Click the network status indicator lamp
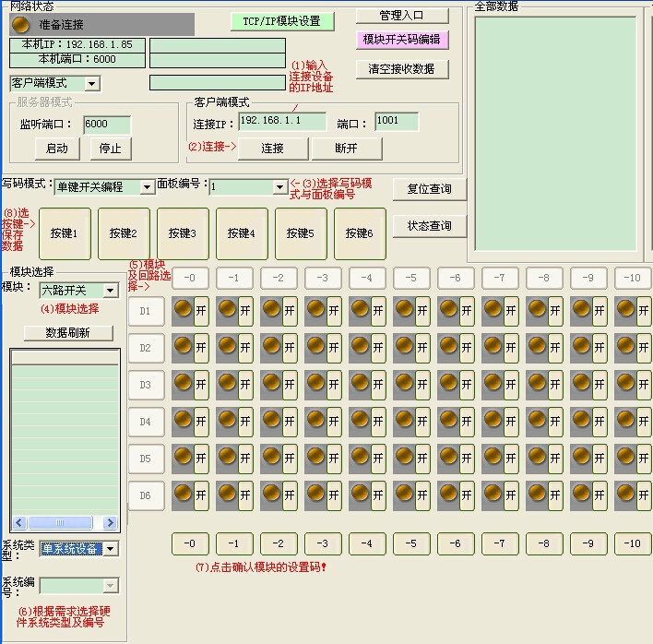The width and height of the screenshot is (653, 644). click(20, 25)
